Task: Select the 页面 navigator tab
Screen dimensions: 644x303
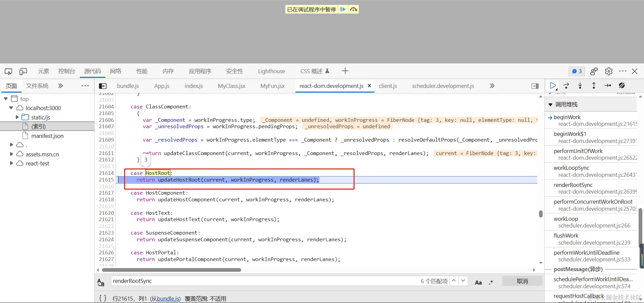Action: 11,86
